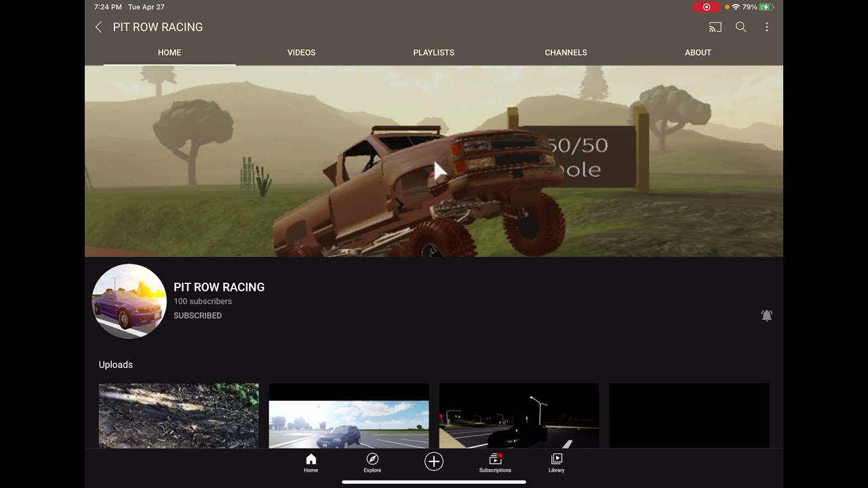Go back using the left chevron arrow
The height and width of the screenshot is (488, 868).
tap(99, 27)
